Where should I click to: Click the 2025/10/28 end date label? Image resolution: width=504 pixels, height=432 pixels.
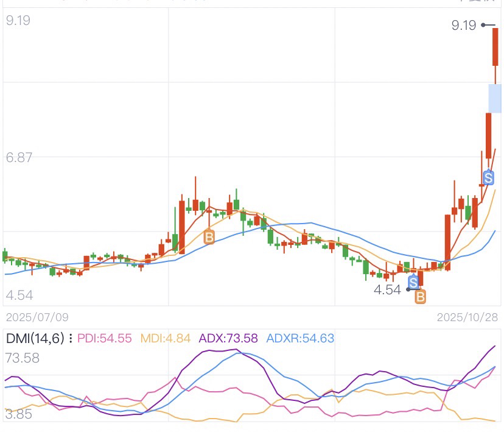pyautogui.click(x=467, y=317)
